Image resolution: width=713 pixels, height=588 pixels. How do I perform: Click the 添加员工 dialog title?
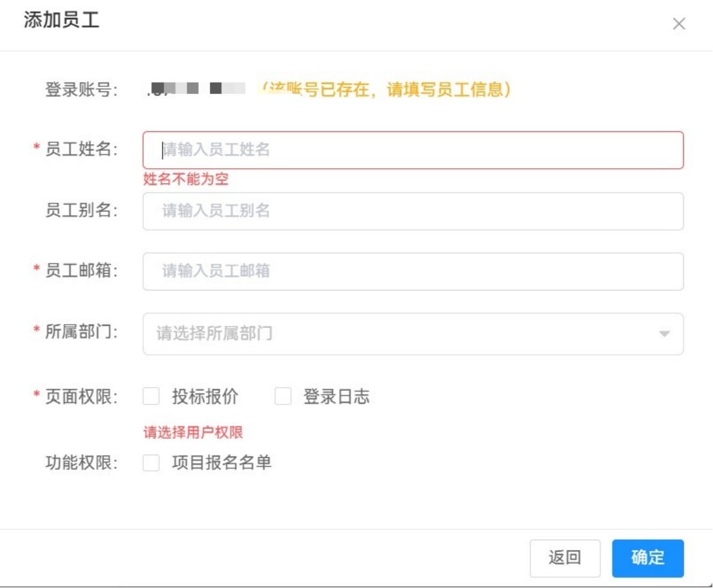(x=61, y=20)
